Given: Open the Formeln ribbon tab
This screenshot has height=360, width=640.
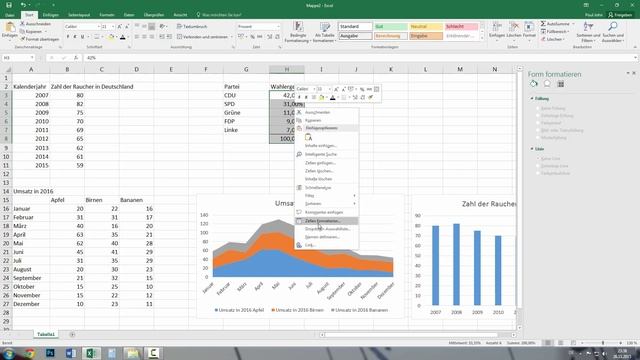Looking at the screenshot, I should tap(107, 15).
